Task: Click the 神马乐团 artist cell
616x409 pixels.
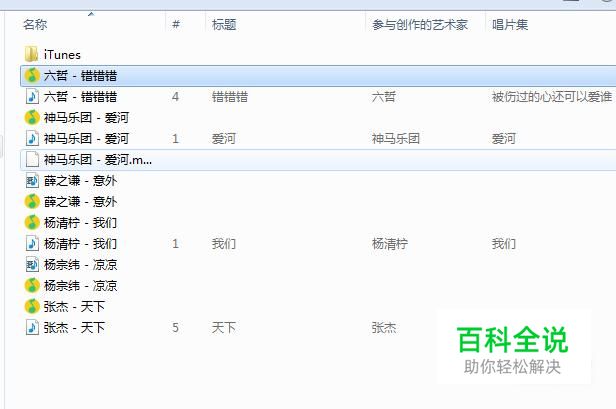Action: click(x=396, y=139)
